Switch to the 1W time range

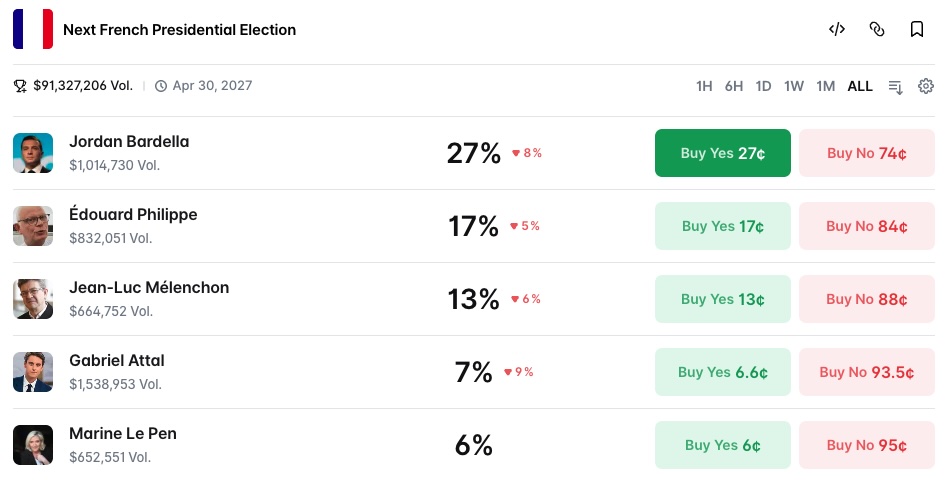click(x=794, y=86)
